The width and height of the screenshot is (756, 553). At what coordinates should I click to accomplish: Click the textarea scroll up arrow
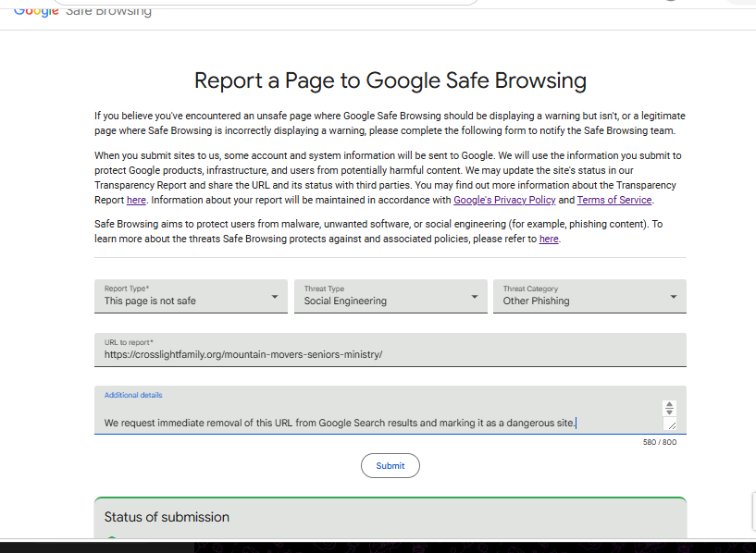tap(669, 405)
